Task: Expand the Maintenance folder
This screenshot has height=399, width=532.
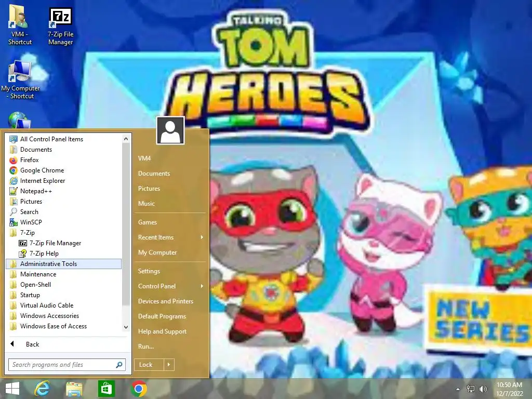Action: tap(64, 274)
